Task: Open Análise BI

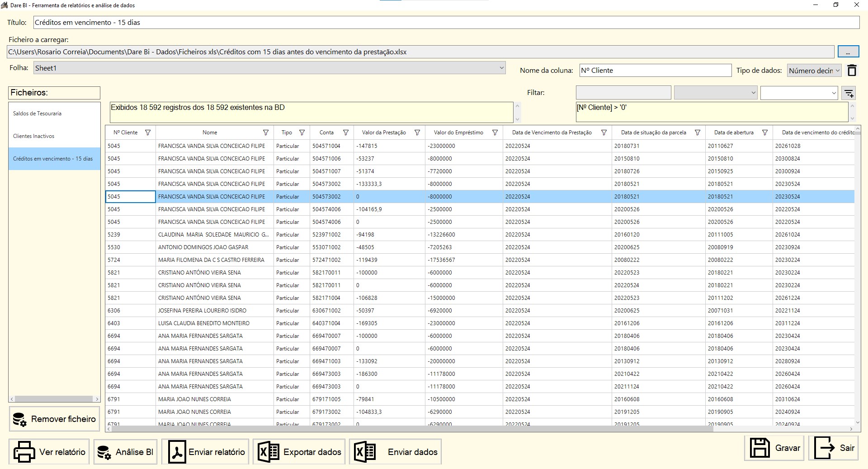Action: coord(125,451)
